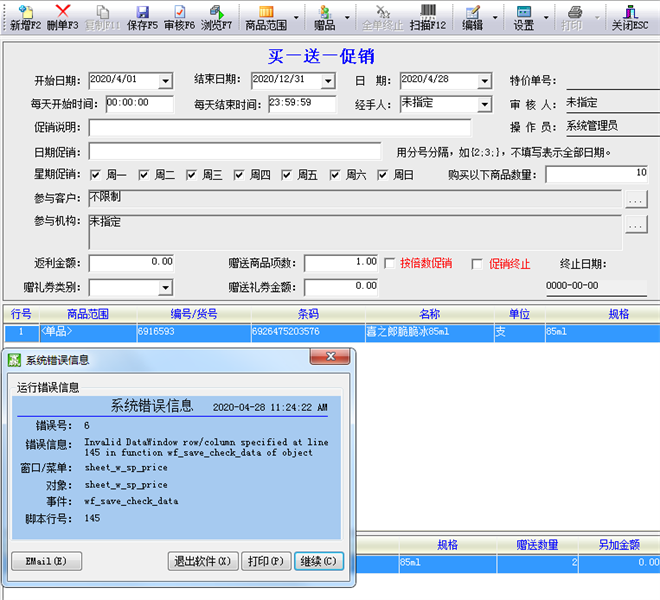Expand the 经手人 dropdown
Screen dimensions: 660x600
click(485, 104)
